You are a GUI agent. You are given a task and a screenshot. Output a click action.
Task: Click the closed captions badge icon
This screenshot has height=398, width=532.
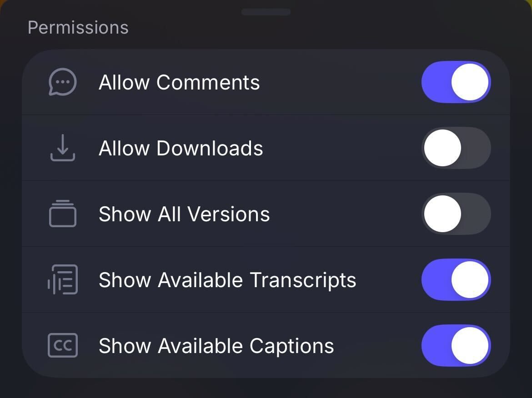[x=62, y=345]
